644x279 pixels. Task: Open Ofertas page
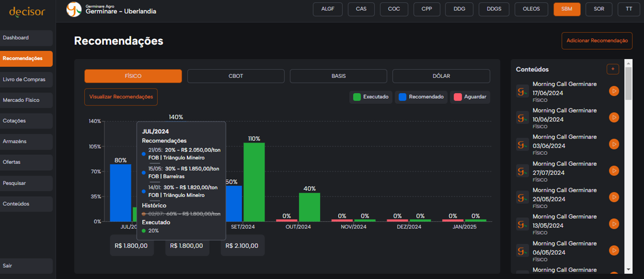26,162
